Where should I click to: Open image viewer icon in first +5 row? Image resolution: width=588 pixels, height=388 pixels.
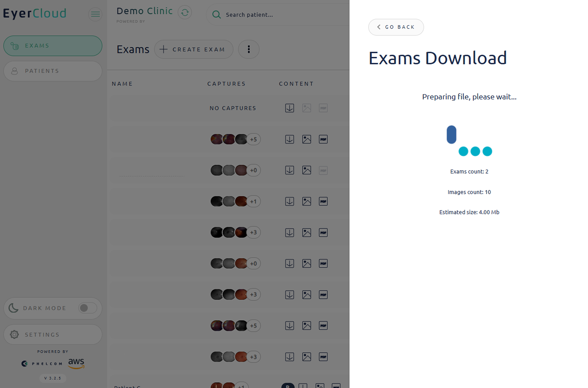(x=306, y=139)
